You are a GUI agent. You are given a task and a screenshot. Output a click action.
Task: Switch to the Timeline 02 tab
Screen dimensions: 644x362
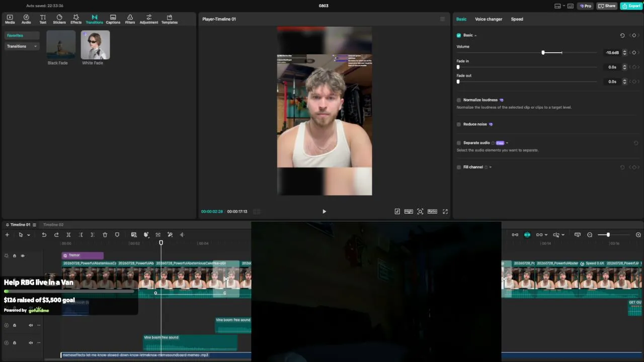click(53, 225)
